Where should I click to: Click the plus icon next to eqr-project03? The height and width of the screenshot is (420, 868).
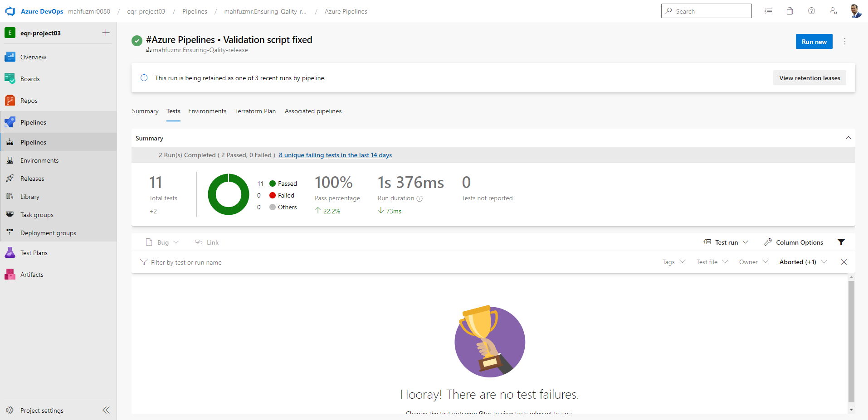tap(106, 33)
